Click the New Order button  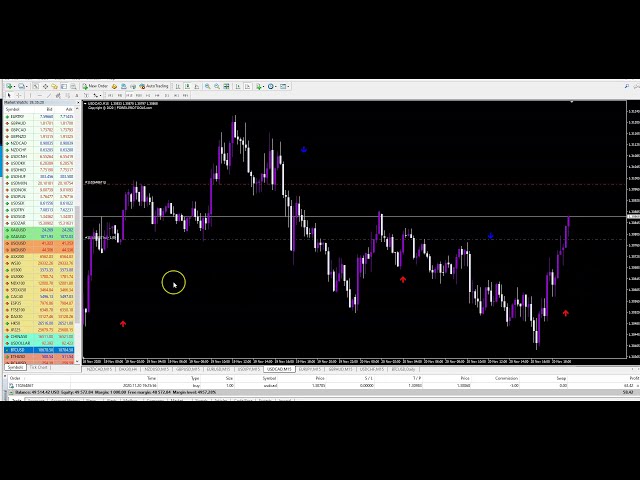[95, 87]
